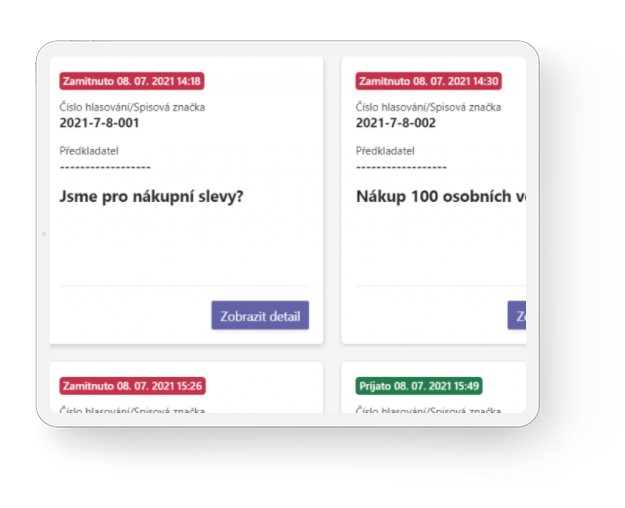
Task: Click empty area below "Jsme pro nákupní slevy?" heading
Action: point(185,245)
